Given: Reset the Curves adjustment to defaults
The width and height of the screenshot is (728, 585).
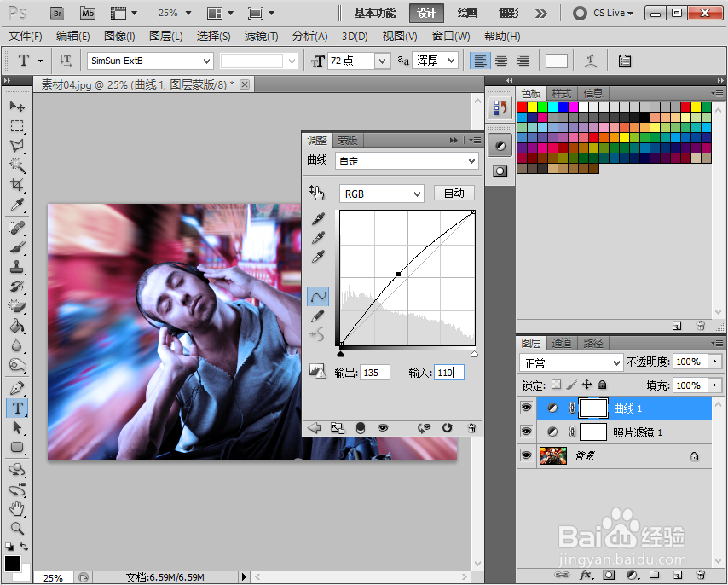Looking at the screenshot, I should pos(447,428).
